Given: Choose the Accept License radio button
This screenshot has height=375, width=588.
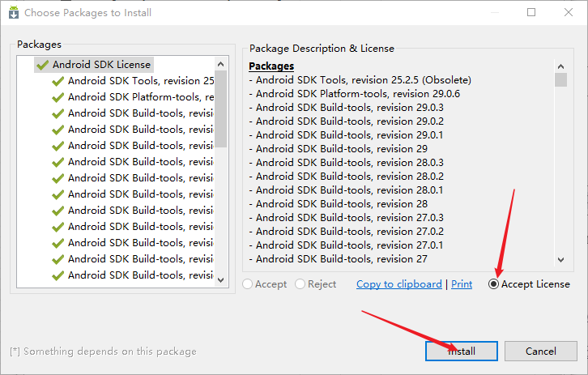Looking at the screenshot, I should tap(493, 284).
